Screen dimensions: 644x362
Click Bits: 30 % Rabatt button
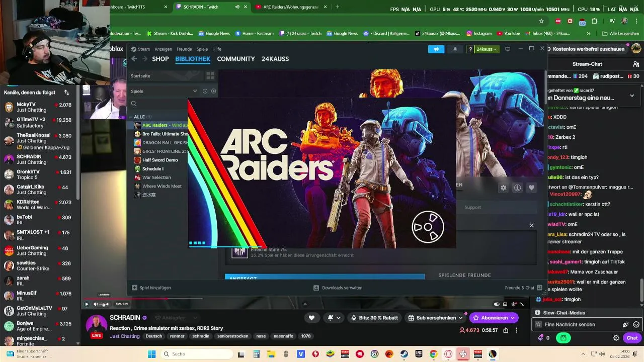click(374, 318)
